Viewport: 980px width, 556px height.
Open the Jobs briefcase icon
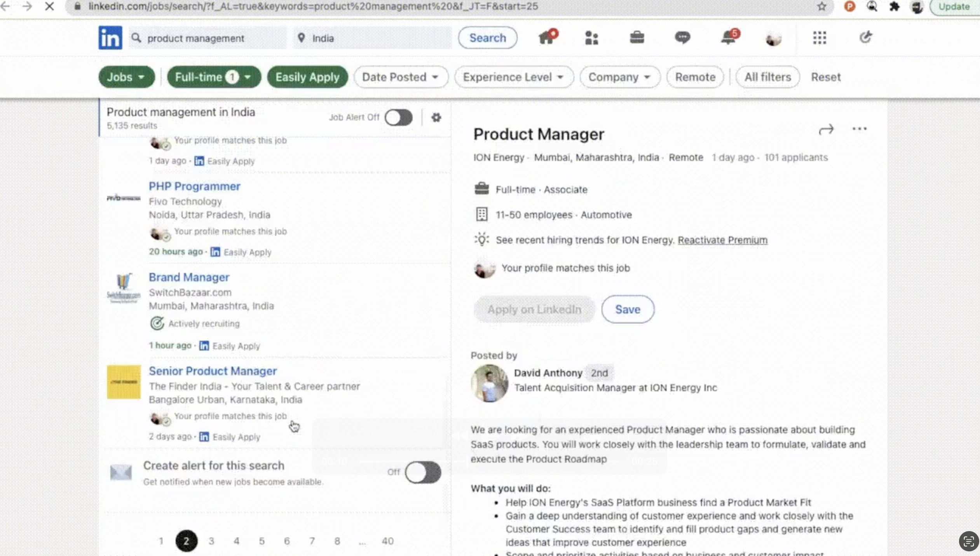click(x=637, y=37)
